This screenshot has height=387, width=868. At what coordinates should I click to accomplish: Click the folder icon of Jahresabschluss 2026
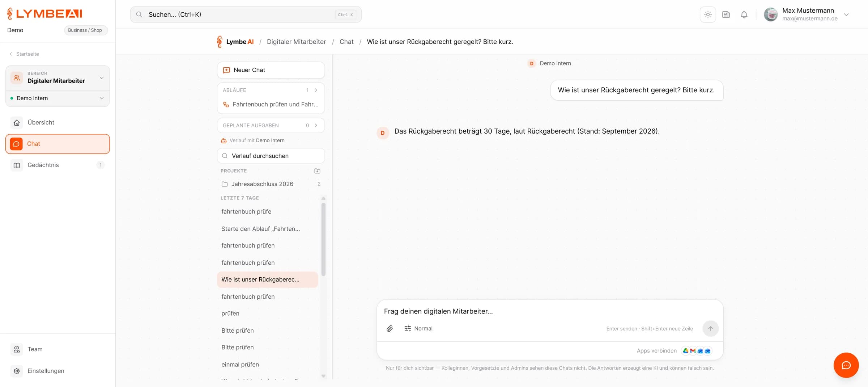point(225,184)
